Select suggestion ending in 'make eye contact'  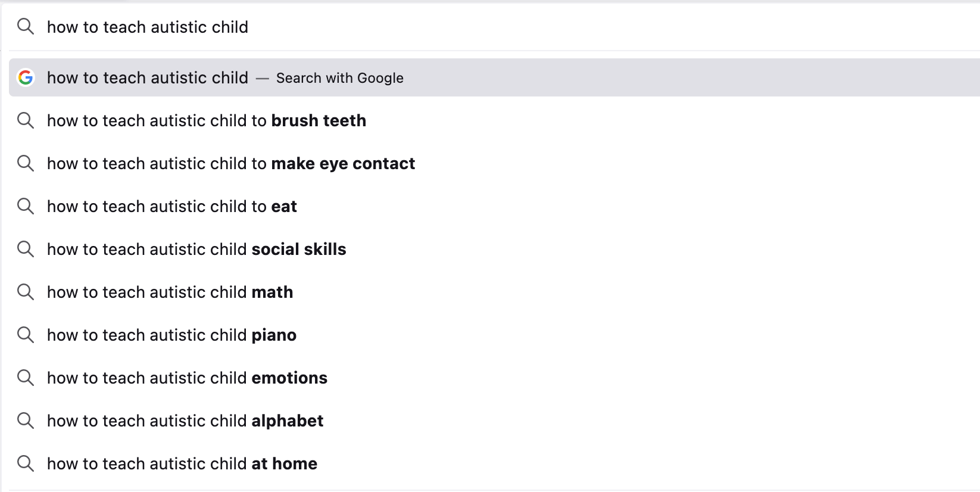231,164
